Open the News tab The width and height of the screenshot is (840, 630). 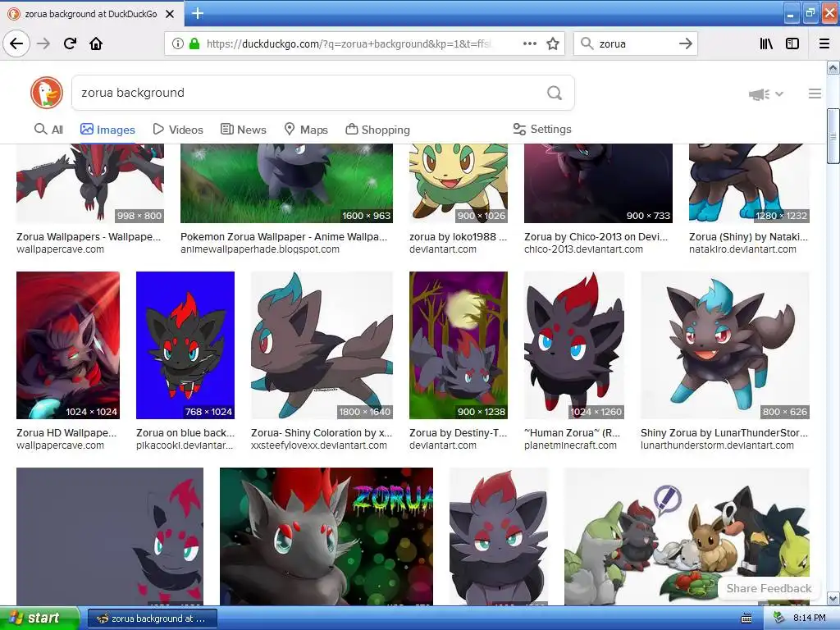click(x=243, y=130)
